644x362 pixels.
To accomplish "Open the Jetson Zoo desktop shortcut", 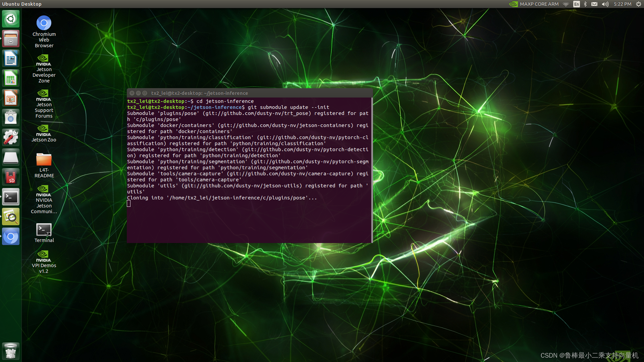I will tap(44, 131).
